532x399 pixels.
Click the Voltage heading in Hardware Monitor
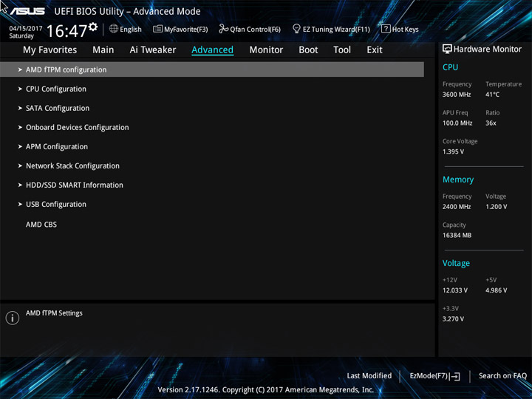(456, 263)
